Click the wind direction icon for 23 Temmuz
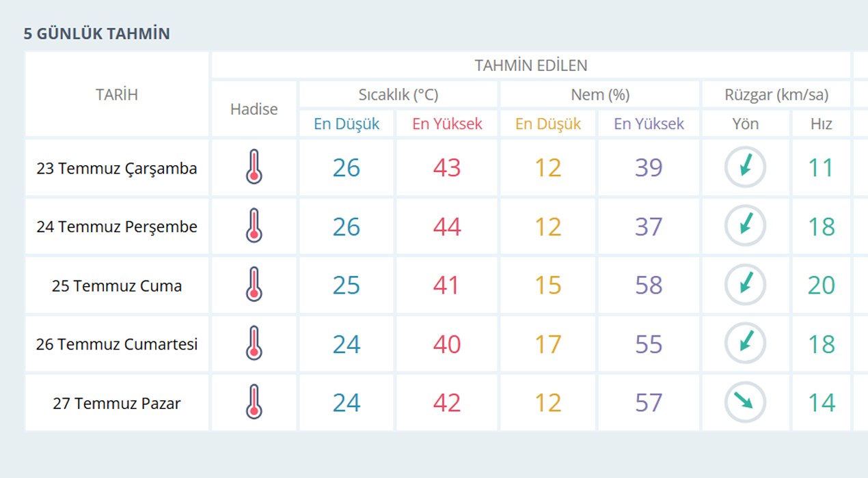The image size is (868, 478). [x=745, y=167]
